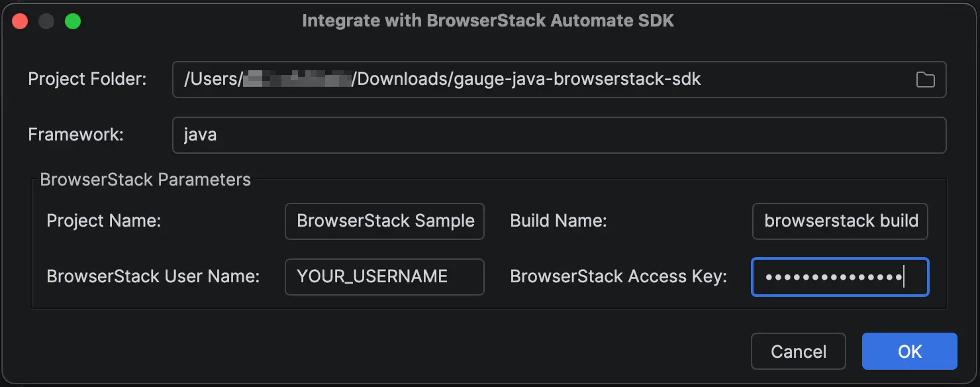The height and width of the screenshot is (387, 980).
Task: Click the 'BrowserStack Parameters' group title
Action: 146,180
